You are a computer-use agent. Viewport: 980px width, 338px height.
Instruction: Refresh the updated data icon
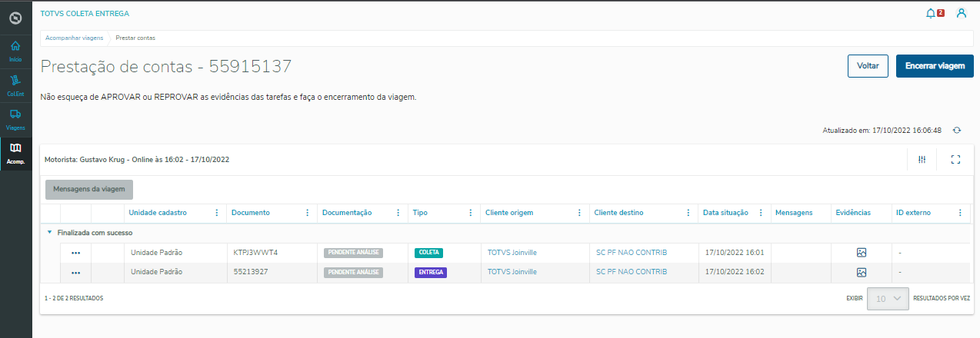pos(957,131)
